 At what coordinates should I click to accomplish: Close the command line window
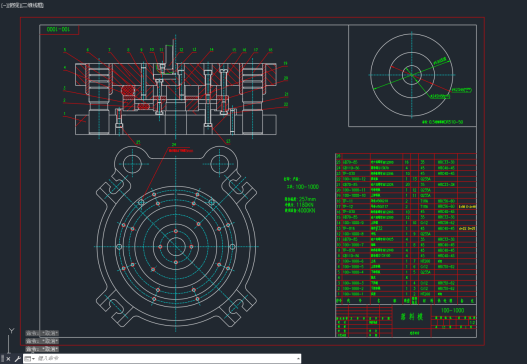click(x=8, y=359)
